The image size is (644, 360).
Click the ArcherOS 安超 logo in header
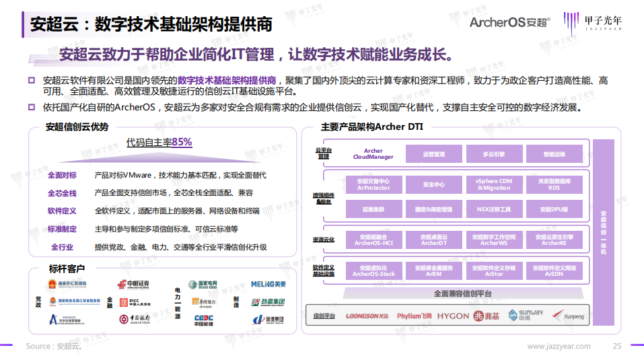tap(509, 22)
